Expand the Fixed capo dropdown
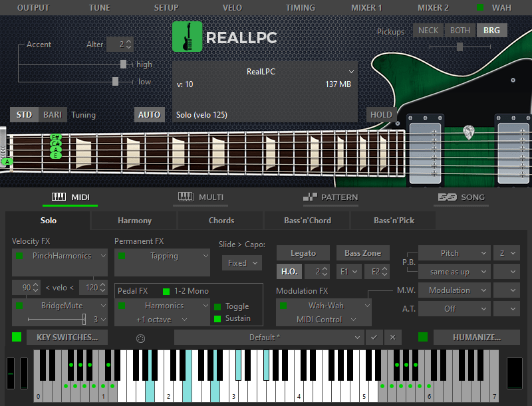Viewport: 532px width, 406px height. click(241, 262)
